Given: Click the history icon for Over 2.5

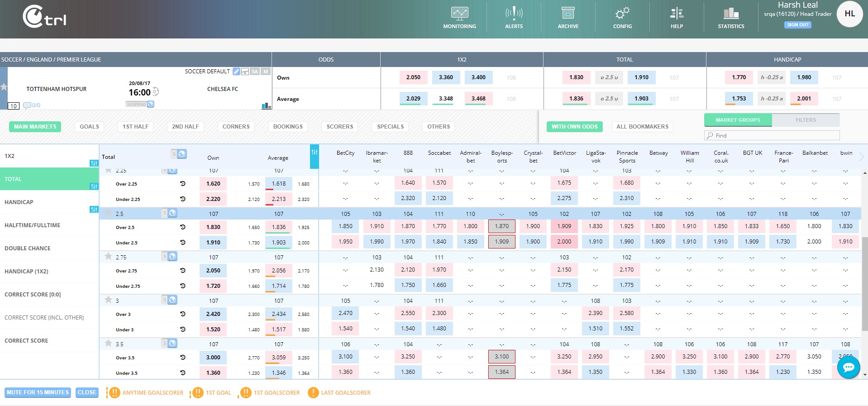Looking at the screenshot, I should click(183, 227).
